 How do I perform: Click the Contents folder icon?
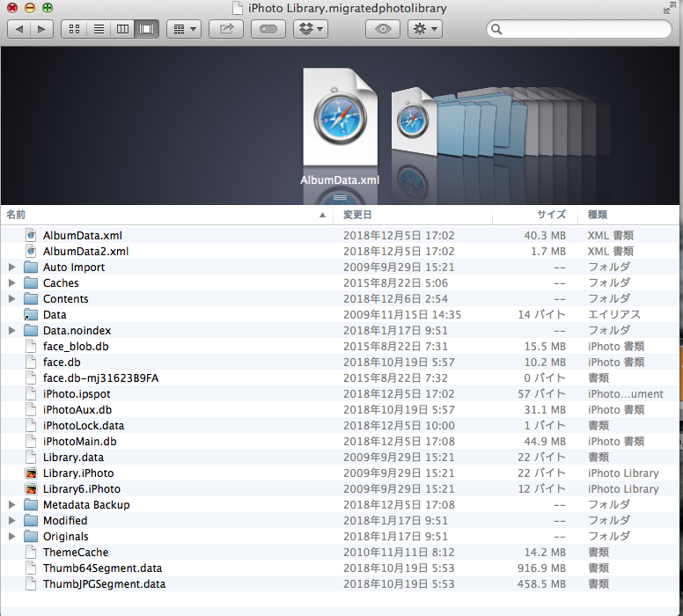tap(31, 299)
